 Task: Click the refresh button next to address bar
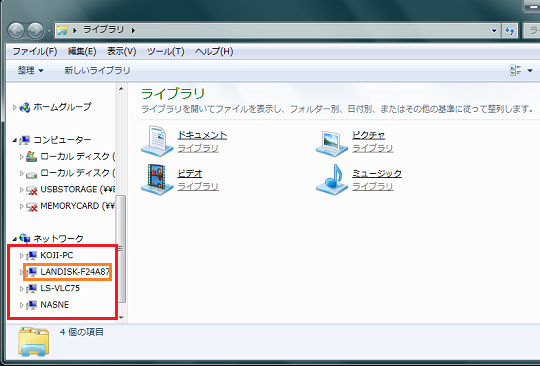(x=510, y=31)
